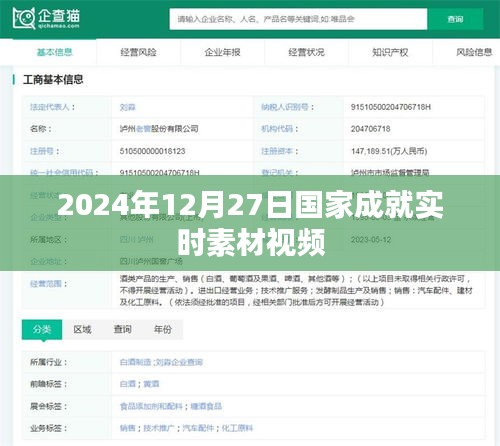
Task: Select registered capital 147,189.51(万人民币)
Action: tap(389, 151)
